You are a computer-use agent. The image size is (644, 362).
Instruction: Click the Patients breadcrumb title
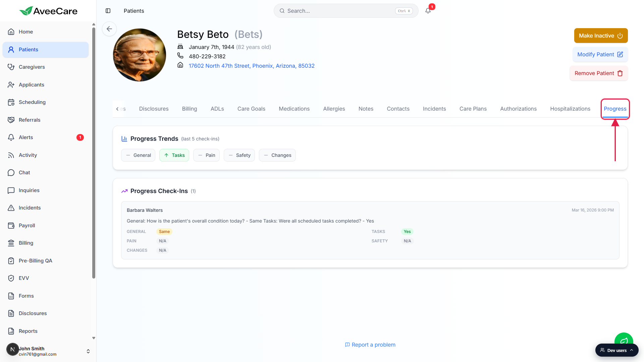coord(134,11)
